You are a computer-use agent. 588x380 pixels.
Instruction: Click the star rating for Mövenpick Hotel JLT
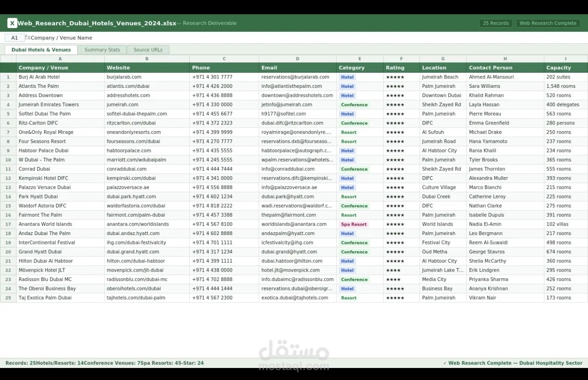[393, 270]
